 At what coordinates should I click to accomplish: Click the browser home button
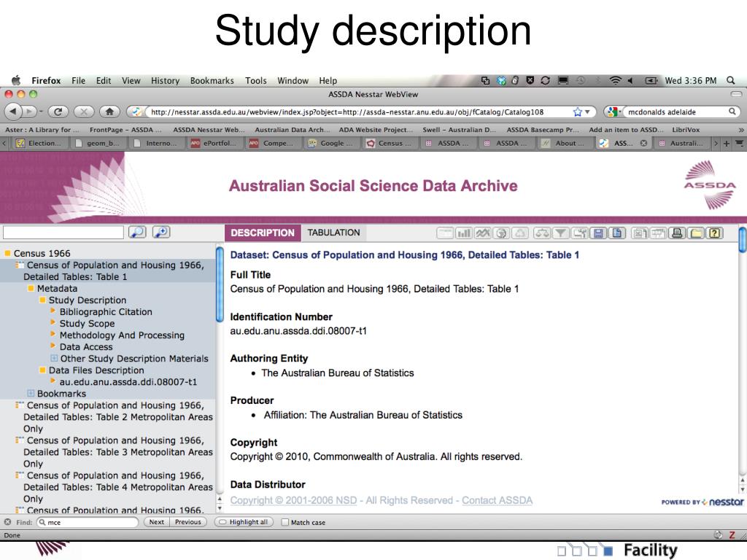click(109, 112)
